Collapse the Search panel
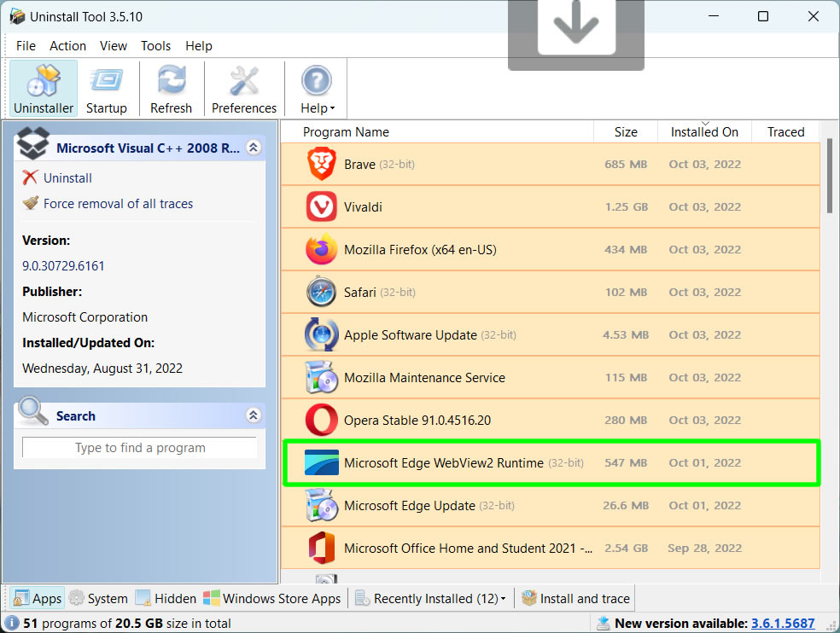This screenshot has height=633, width=840. pos(254,415)
